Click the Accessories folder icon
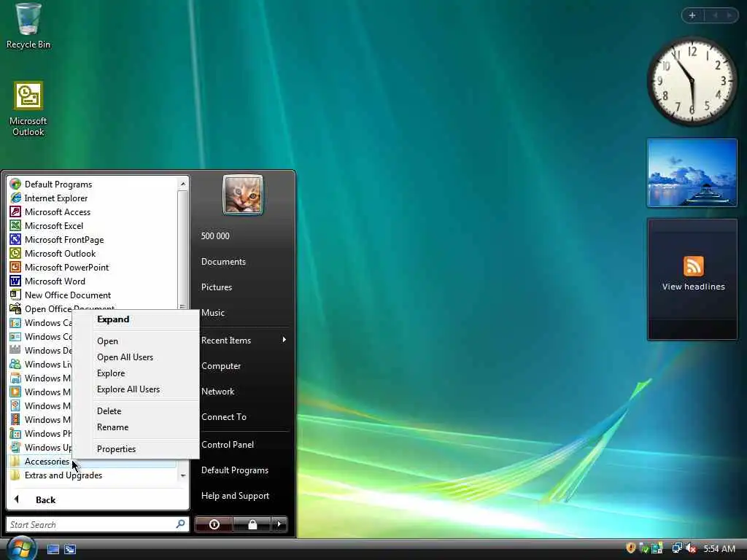 [15, 461]
